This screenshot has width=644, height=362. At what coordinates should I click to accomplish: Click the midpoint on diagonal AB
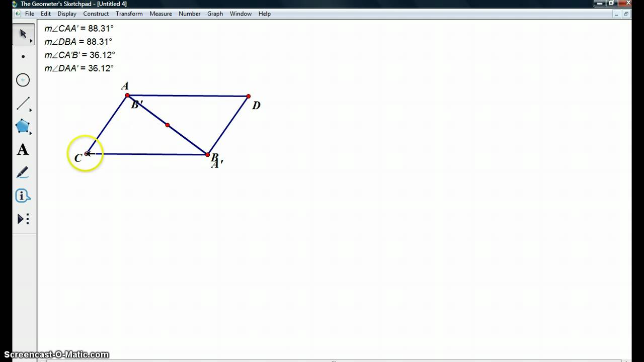pos(168,125)
